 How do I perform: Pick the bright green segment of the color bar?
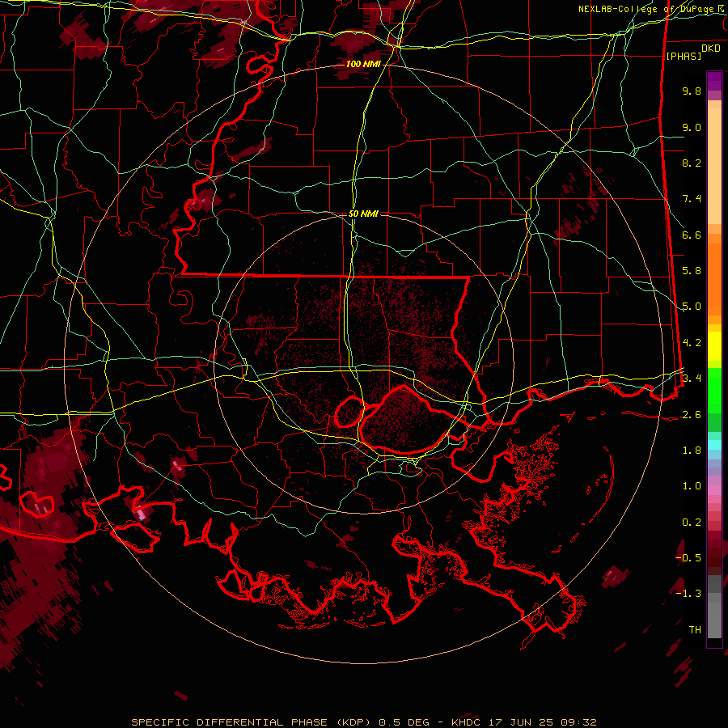coord(714,390)
